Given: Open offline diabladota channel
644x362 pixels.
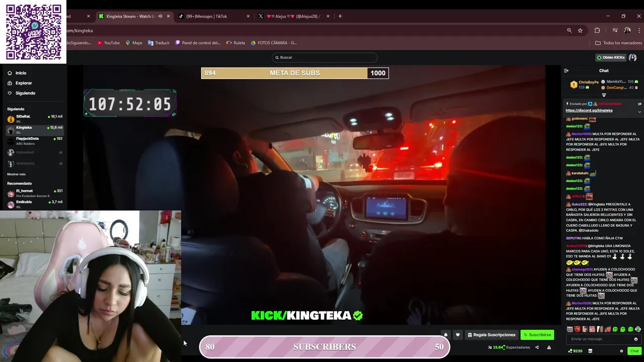Looking at the screenshot, I should point(34,163).
